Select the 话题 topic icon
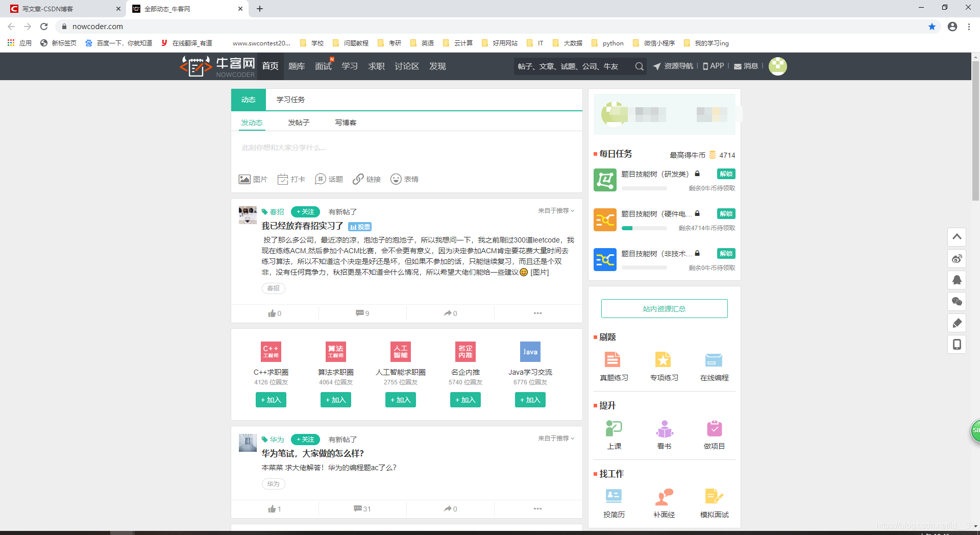Screen dimensions: 980x535 point(321,179)
